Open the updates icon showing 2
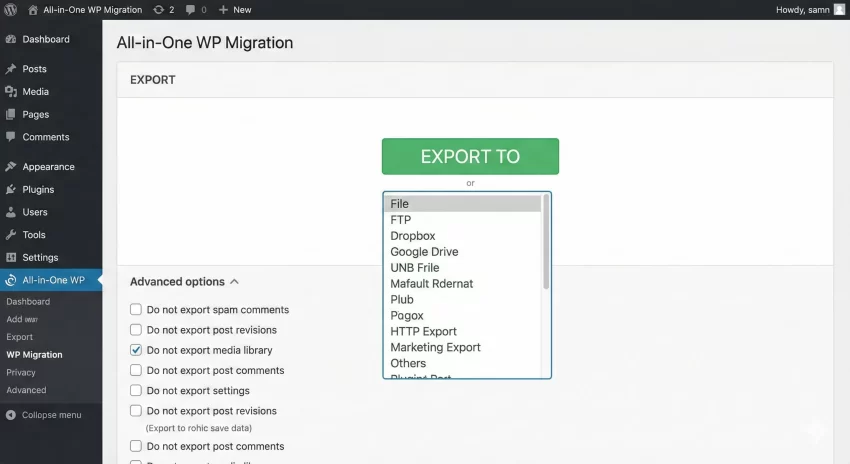This screenshot has width=850, height=464. click(158, 10)
